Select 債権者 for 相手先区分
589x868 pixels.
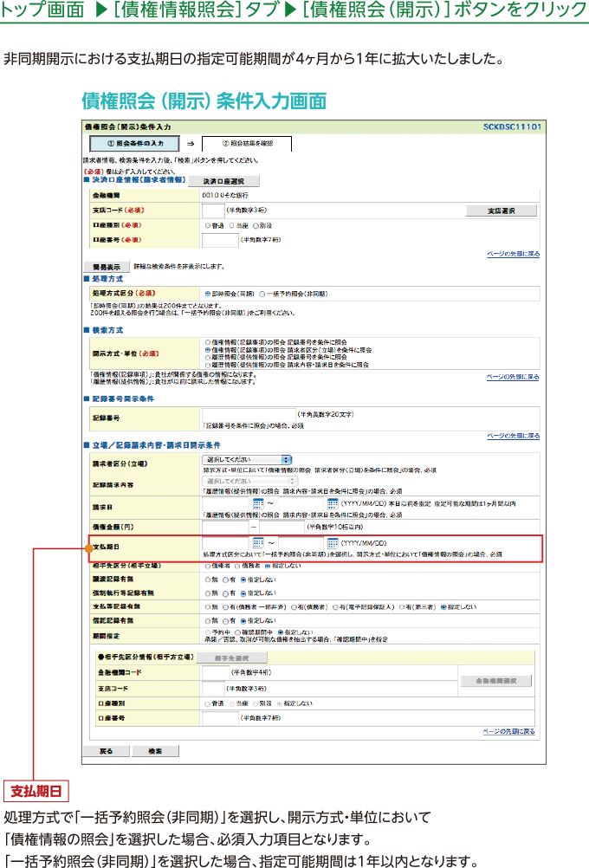point(208,567)
